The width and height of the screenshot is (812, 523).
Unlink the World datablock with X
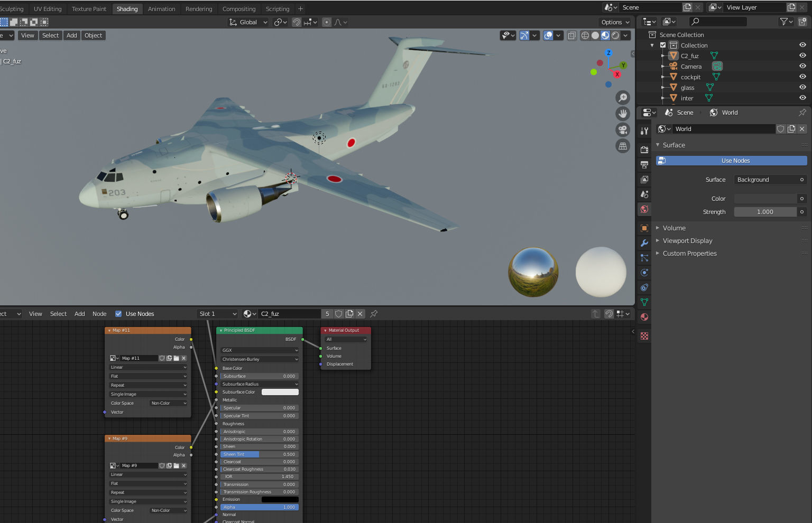[802, 129]
